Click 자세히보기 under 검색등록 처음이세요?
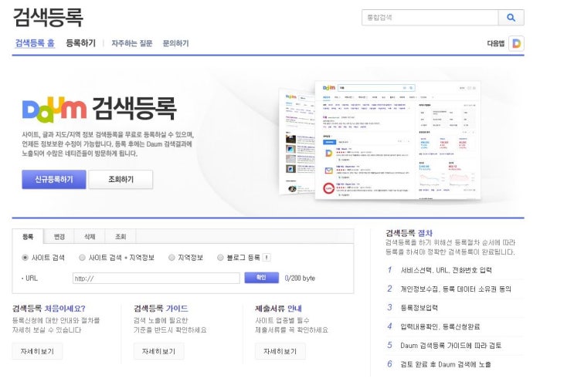This screenshot has height=392, width=574. 37,351
